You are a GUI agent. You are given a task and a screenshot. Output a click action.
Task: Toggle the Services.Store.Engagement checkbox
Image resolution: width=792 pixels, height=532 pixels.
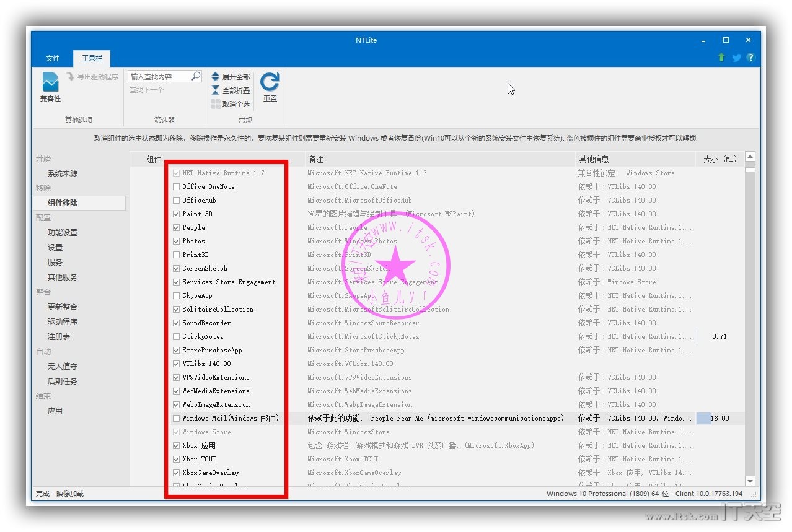click(x=177, y=282)
